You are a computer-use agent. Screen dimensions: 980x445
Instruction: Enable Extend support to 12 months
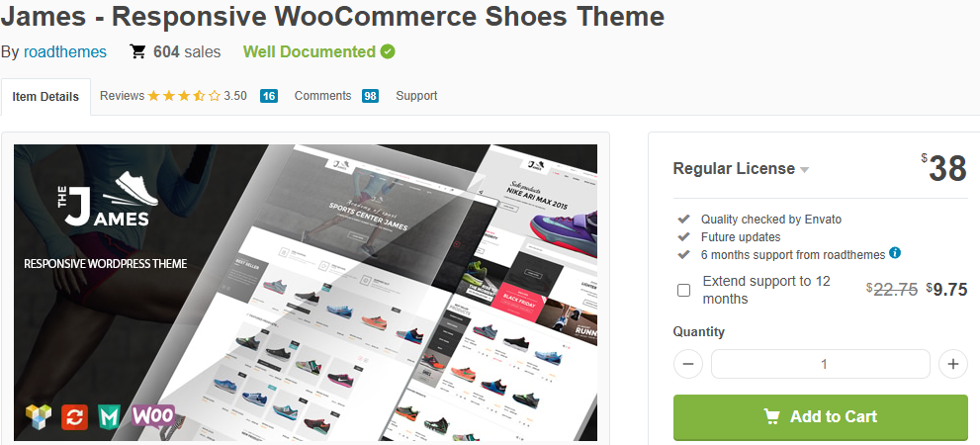(683, 290)
